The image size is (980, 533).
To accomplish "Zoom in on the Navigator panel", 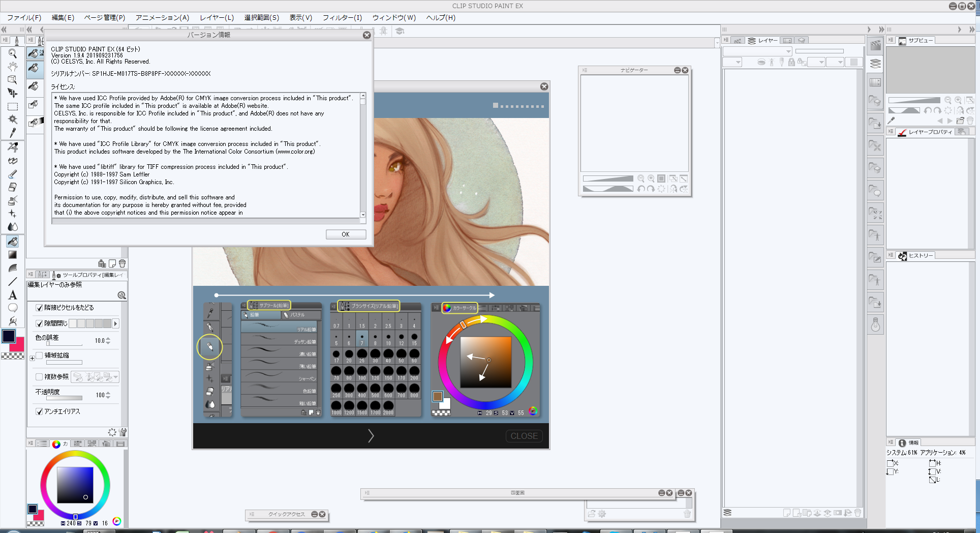I will click(x=651, y=179).
